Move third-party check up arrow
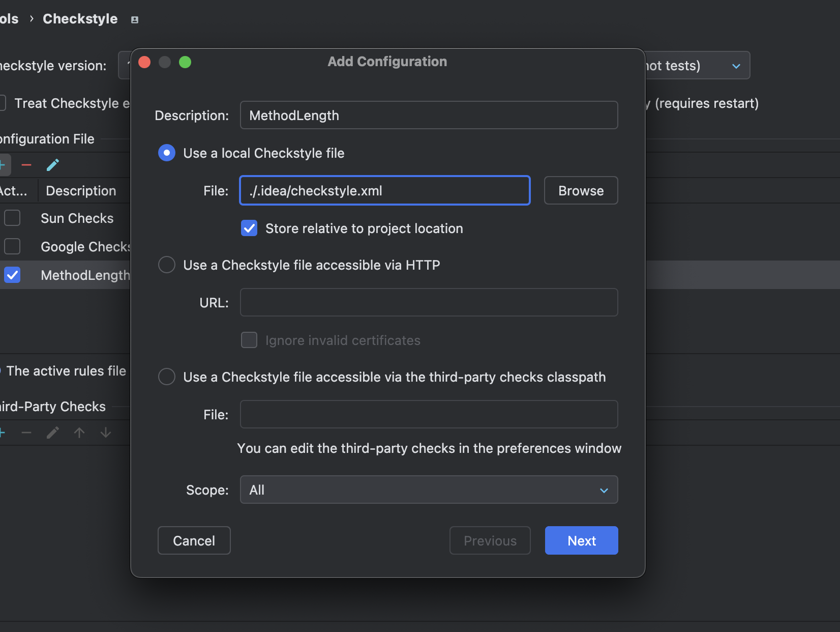840x632 pixels. (79, 433)
